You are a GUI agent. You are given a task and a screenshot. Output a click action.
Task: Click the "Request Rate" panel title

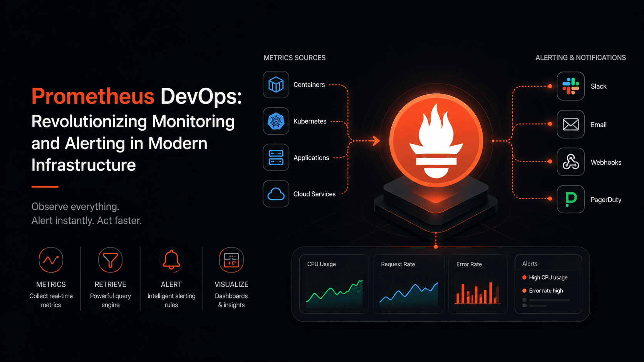click(398, 264)
